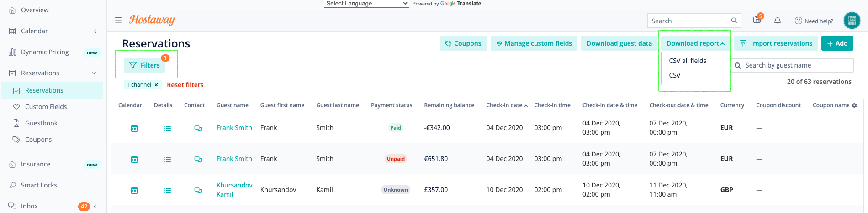The height and width of the screenshot is (213, 868).
Task: Open contact chat icon for Unpaid Frank Smith row
Action: pyautogui.click(x=198, y=160)
